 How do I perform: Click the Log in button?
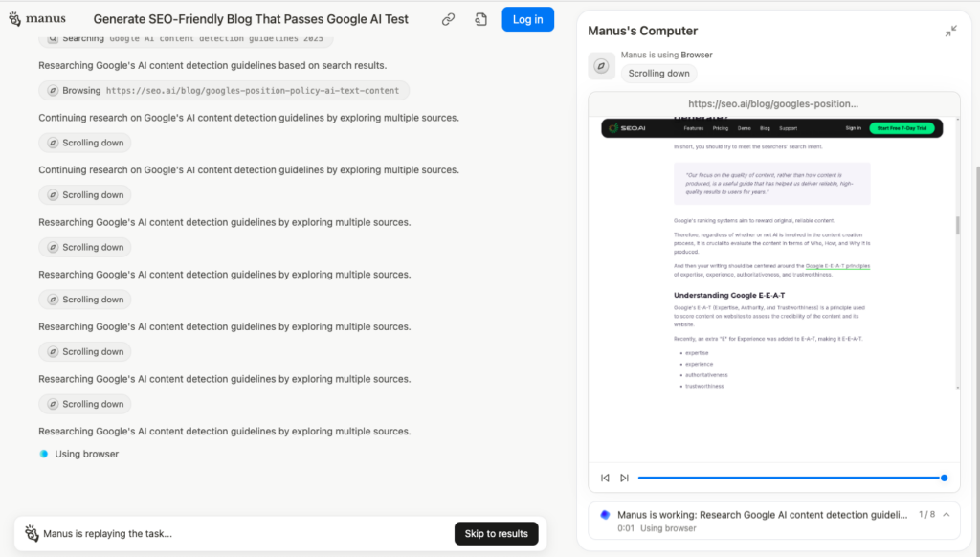pyautogui.click(x=527, y=19)
